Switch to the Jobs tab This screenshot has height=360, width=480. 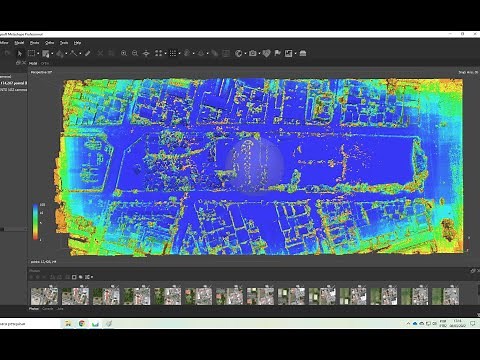60,309
